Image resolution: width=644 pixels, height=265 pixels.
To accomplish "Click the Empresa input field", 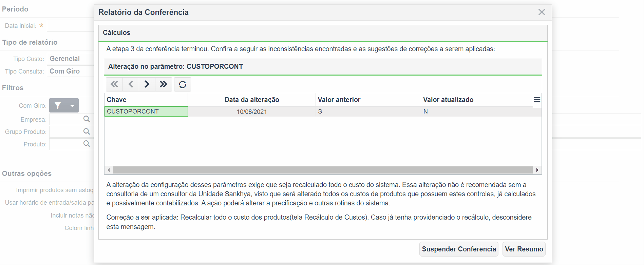I will click(x=66, y=119).
